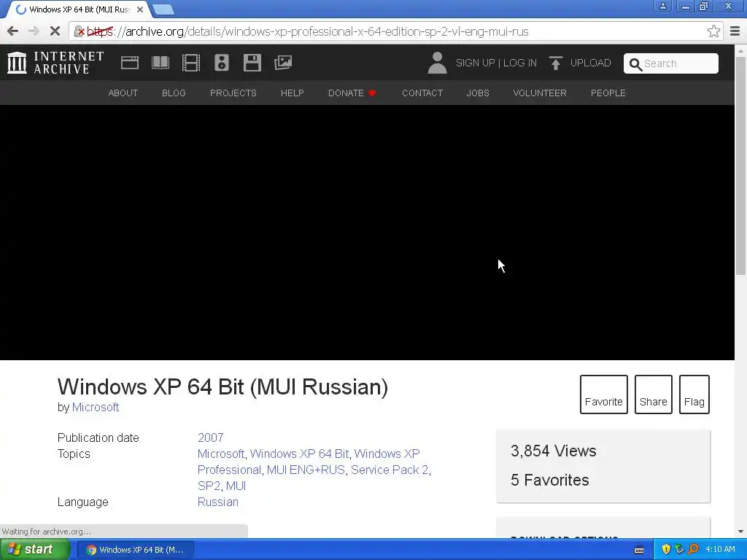This screenshot has height=560, width=747.
Task: Open the MUI ENG+RUS topic link
Action: click(x=306, y=470)
